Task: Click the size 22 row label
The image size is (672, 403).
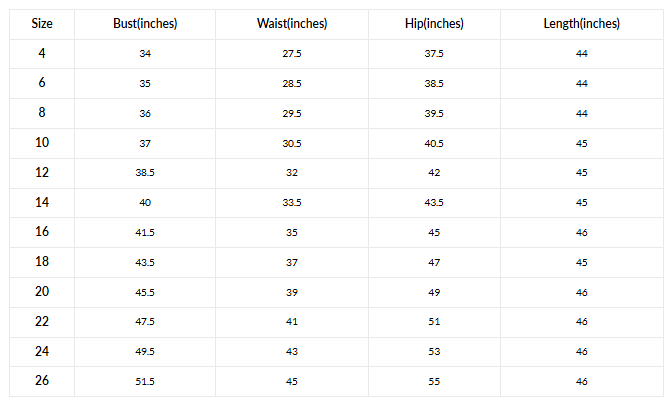Action: click(41, 322)
